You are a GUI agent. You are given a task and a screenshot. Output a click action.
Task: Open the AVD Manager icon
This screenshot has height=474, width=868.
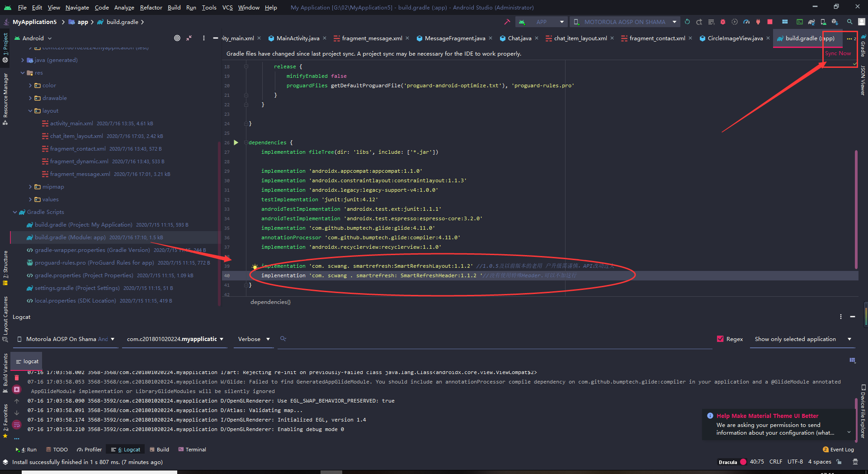pos(823,22)
